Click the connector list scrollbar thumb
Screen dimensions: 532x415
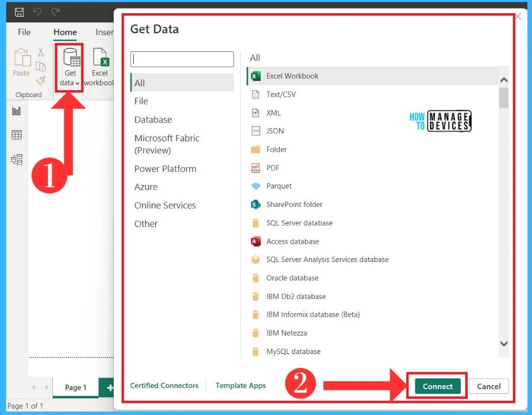click(x=504, y=98)
